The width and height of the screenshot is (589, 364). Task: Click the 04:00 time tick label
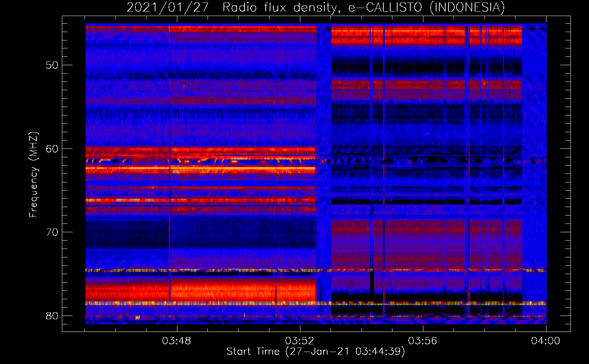546,341
